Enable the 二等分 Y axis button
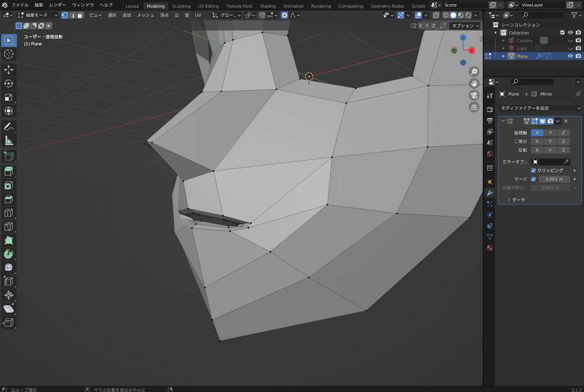 click(x=550, y=142)
